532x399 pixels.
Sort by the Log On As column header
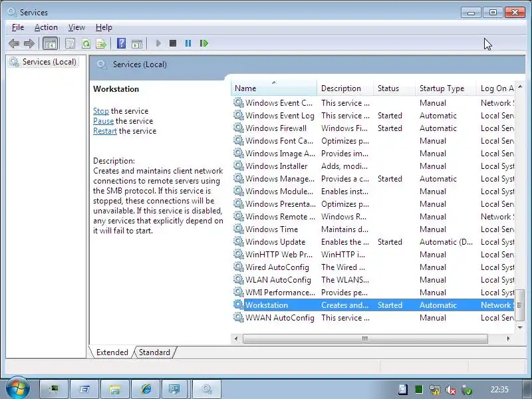pos(497,88)
